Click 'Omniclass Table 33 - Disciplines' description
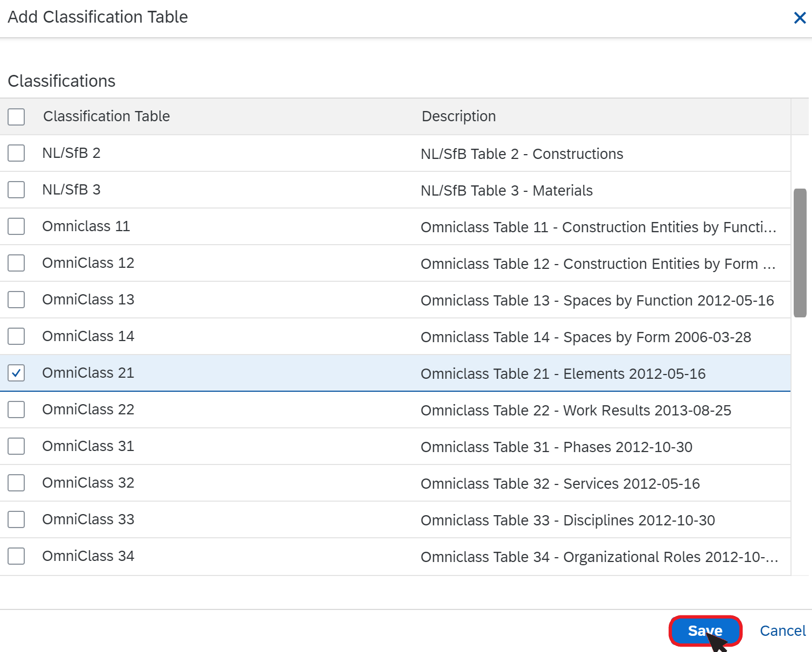This screenshot has height=652, width=812. coord(568,521)
